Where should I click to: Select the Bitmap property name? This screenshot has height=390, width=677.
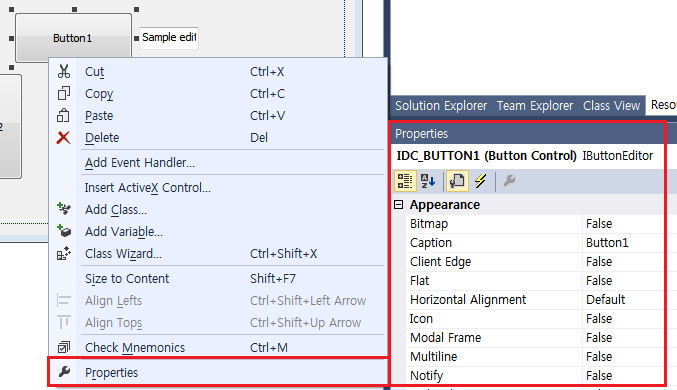click(x=494, y=223)
